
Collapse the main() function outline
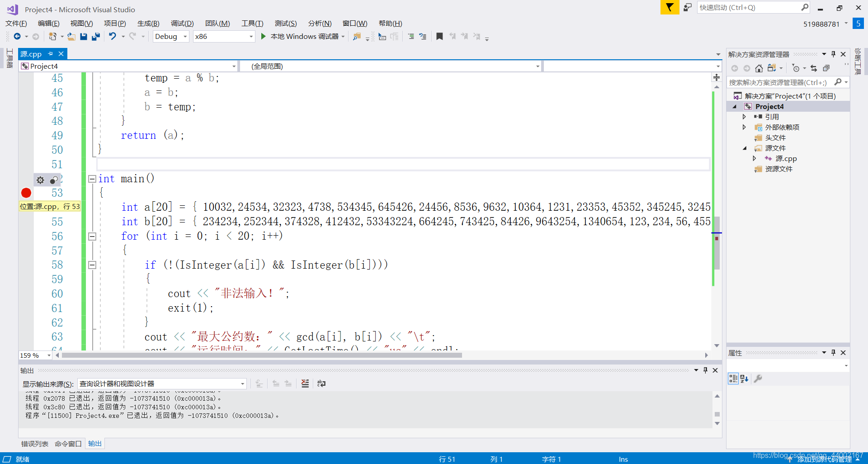(x=92, y=179)
